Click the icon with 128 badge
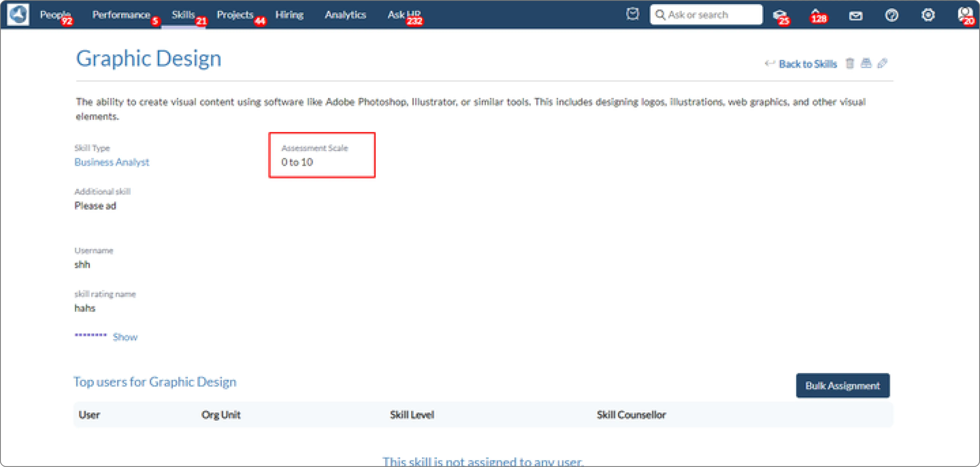 (x=816, y=15)
